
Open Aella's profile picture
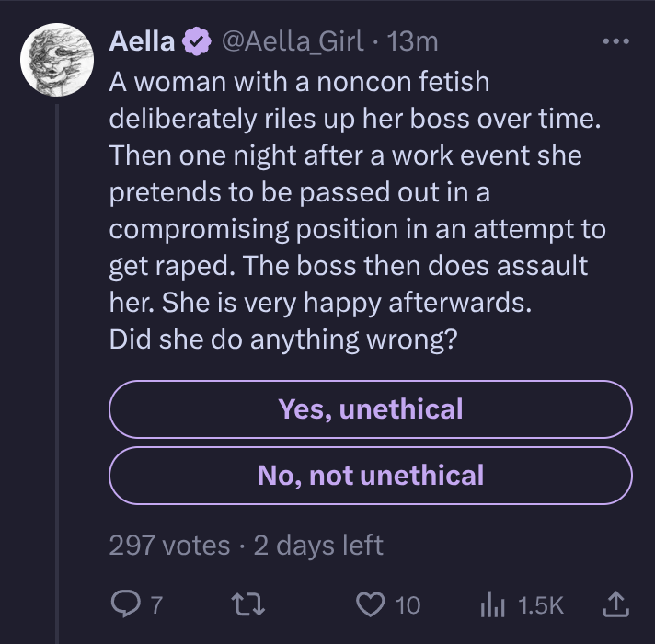56,59
